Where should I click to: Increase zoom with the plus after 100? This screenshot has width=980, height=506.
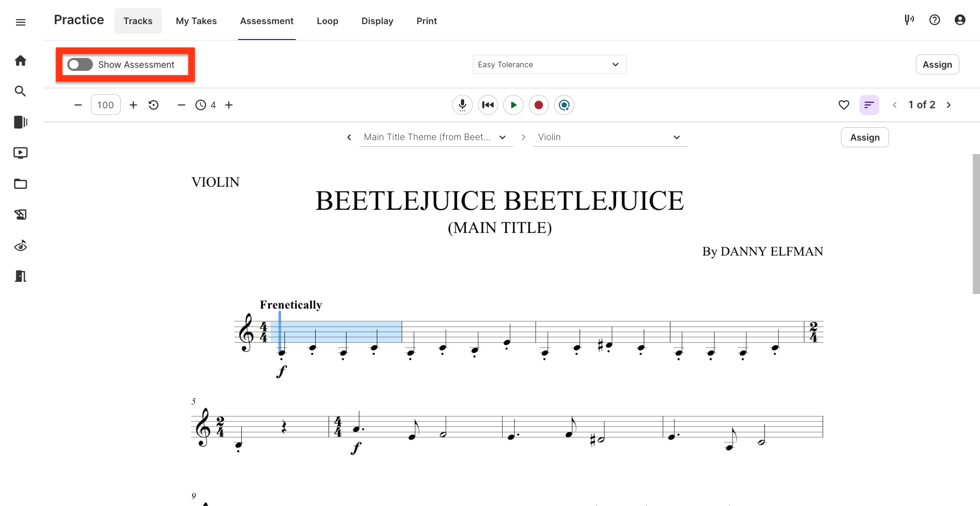pos(133,105)
